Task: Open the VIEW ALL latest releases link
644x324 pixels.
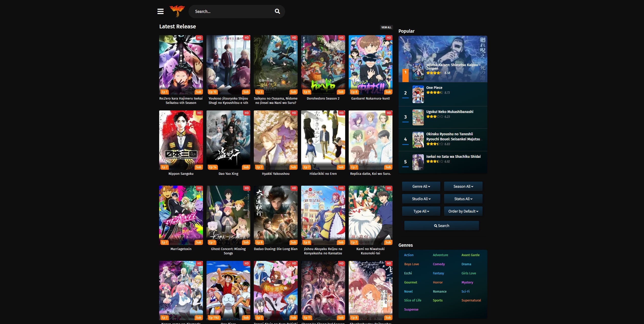Action: [386, 27]
